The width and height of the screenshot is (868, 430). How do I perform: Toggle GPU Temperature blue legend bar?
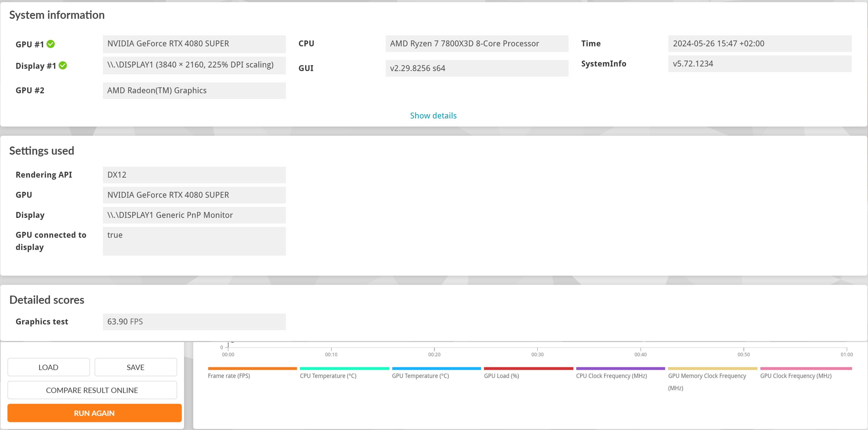coord(436,369)
